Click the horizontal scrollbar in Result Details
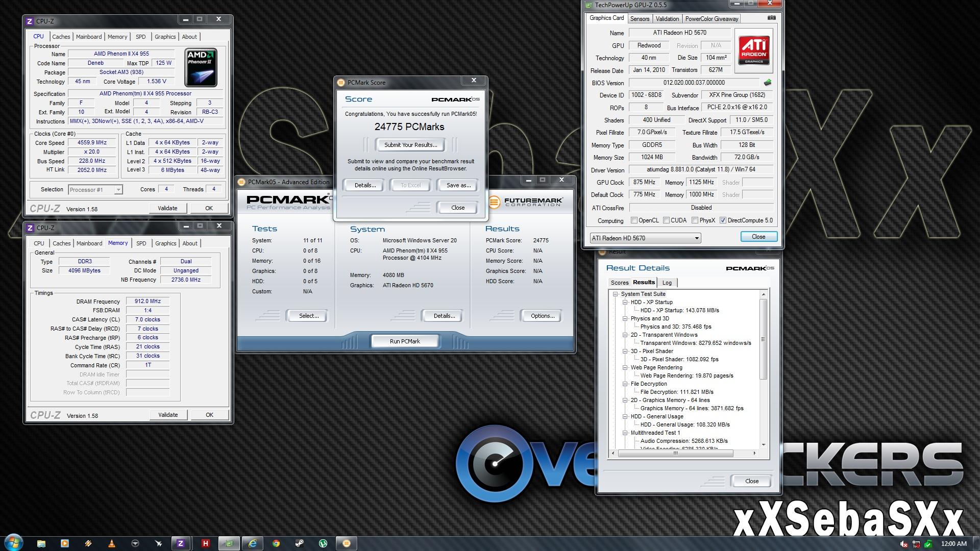This screenshot has height=551, width=980. click(675, 453)
